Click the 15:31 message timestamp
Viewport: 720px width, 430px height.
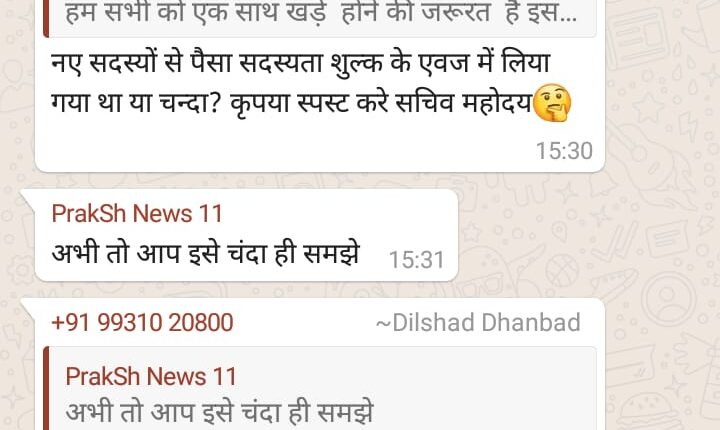[416, 260]
